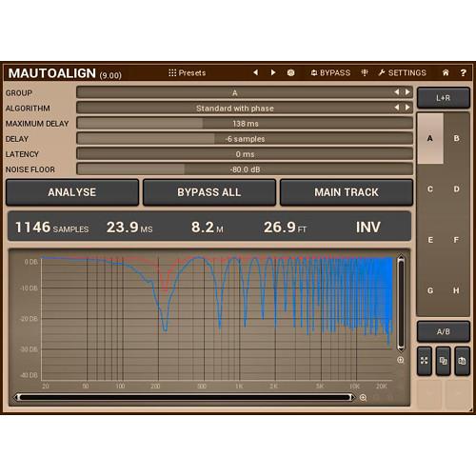Click the MAXIMUM DELAY label

[37, 124]
